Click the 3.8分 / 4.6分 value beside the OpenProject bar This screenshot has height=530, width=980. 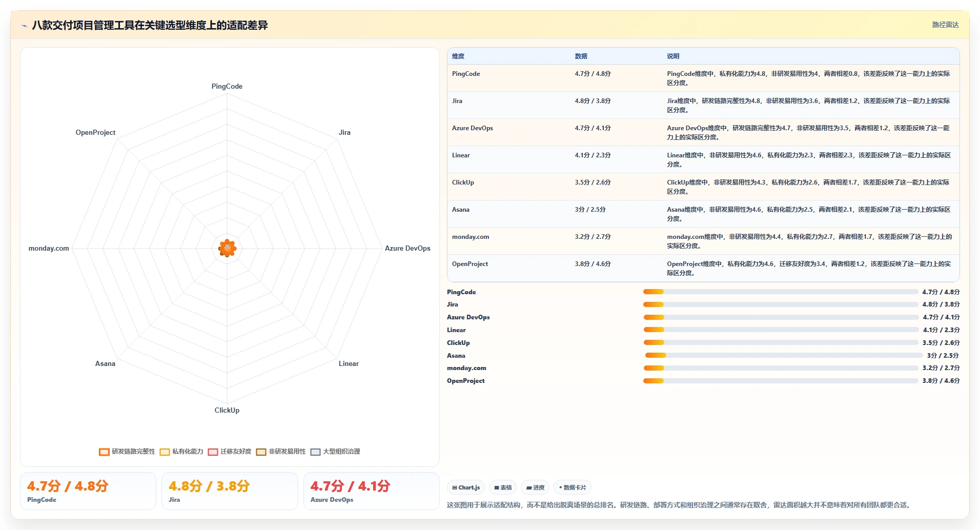click(x=941, y=381)
